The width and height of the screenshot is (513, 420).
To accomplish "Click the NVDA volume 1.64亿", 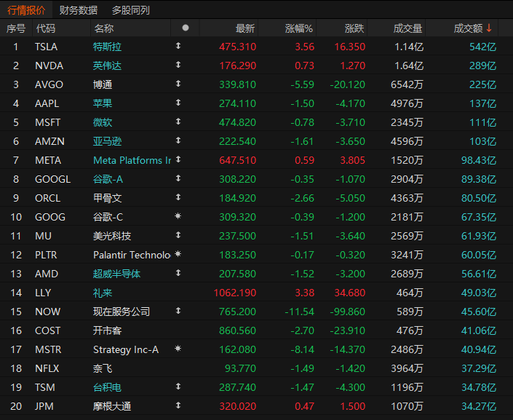I will coord(409,66).
